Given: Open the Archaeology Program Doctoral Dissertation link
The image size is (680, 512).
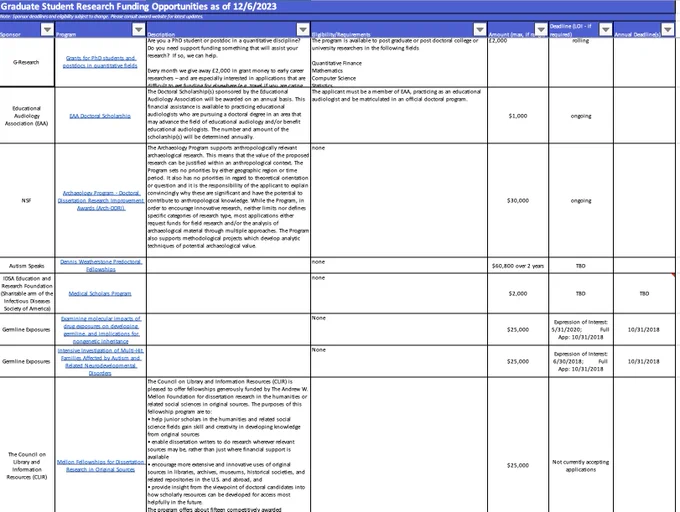Looking at the screenshot, I should pos(100,201).
